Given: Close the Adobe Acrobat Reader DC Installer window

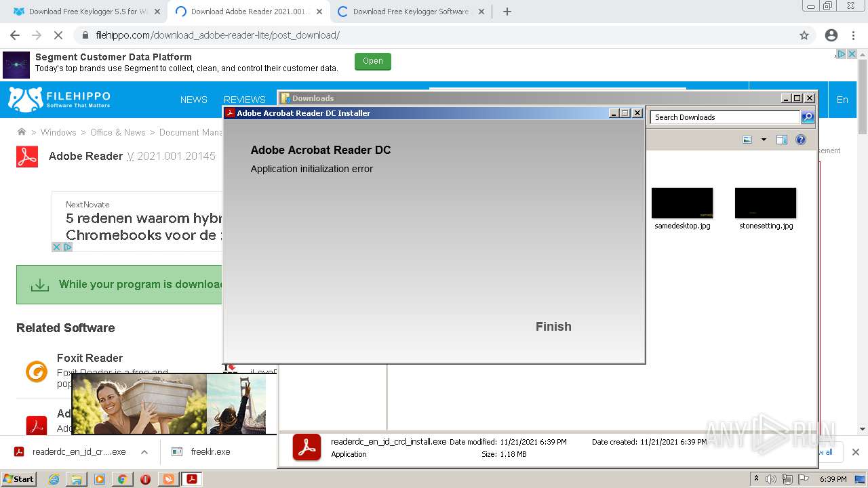Looking at the screenshot, I should [x=637, y=113].
